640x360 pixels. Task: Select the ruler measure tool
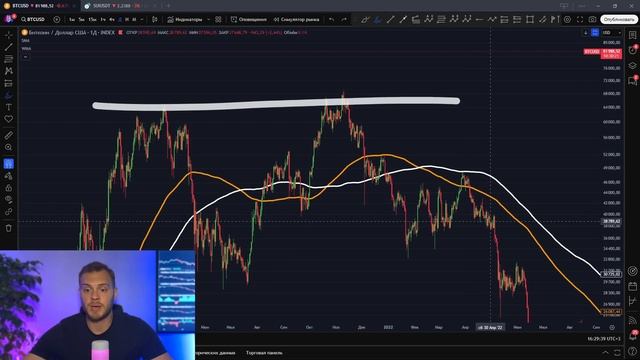(x=9, y=135)
